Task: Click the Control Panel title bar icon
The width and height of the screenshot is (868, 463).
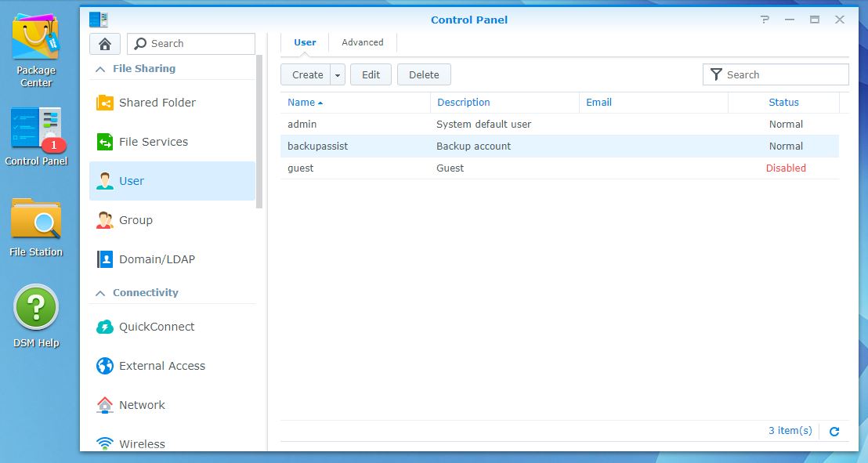Action: (99, 20)
